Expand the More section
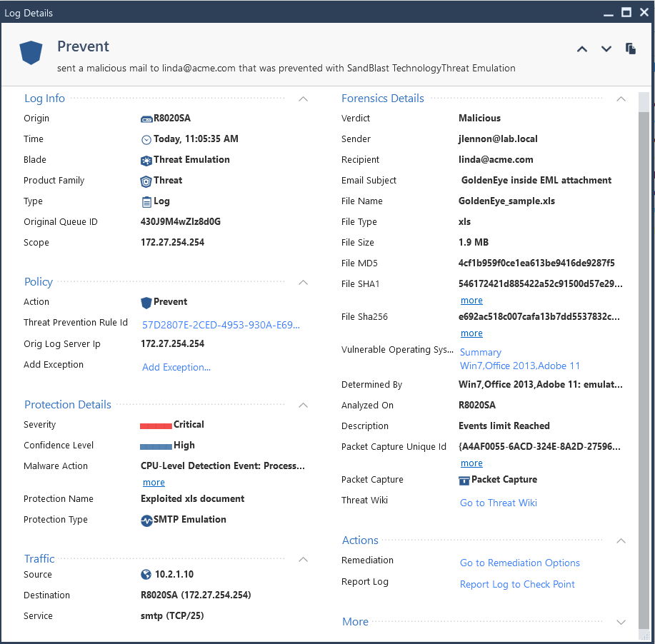 (x=621, y=623)
